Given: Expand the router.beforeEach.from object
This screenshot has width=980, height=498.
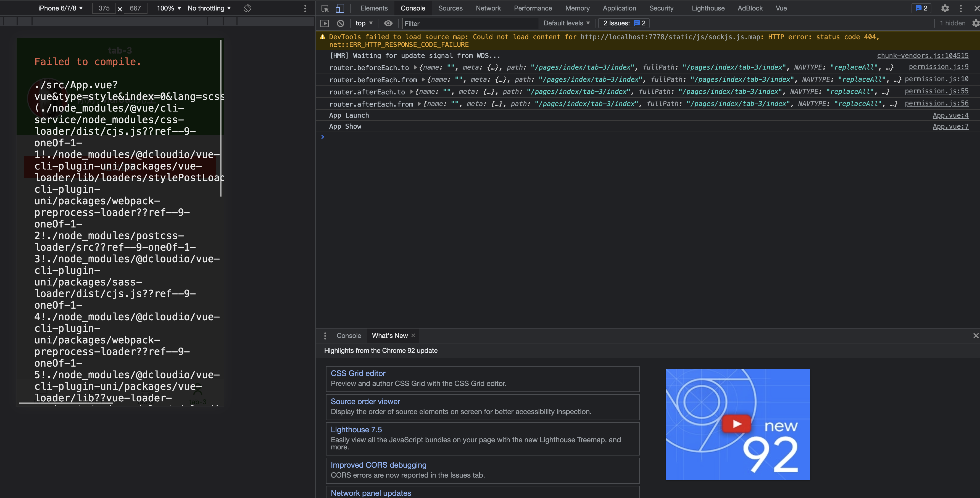Looking at the screenshot, I should click(x=423, y=80).
